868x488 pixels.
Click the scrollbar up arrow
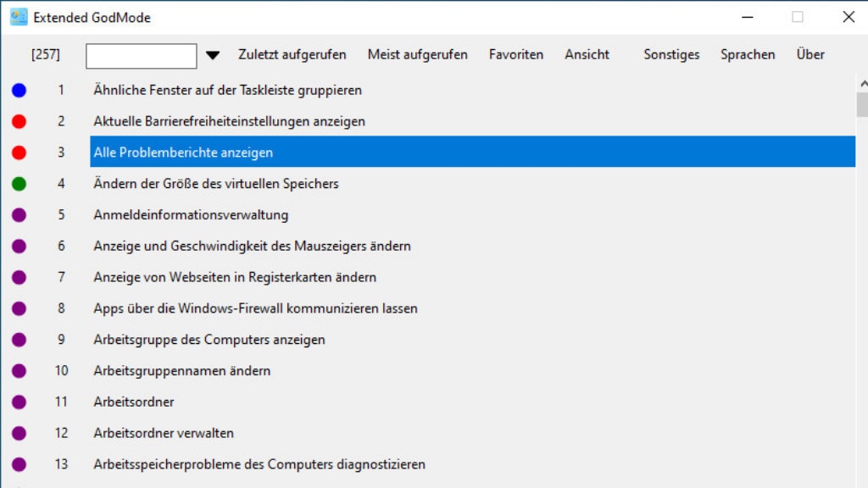click(x=862, y=84)
